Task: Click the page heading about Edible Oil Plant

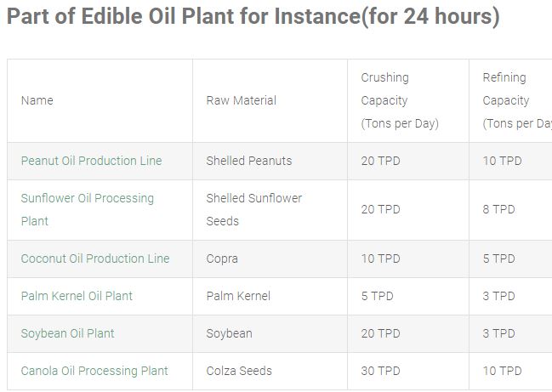Action: (x=253, y=16)
